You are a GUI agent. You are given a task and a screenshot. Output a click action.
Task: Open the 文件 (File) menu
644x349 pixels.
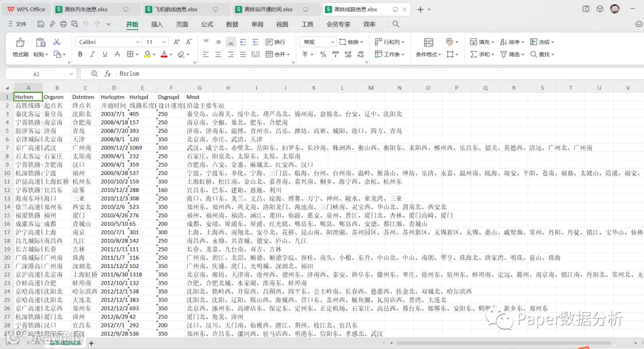17,24
